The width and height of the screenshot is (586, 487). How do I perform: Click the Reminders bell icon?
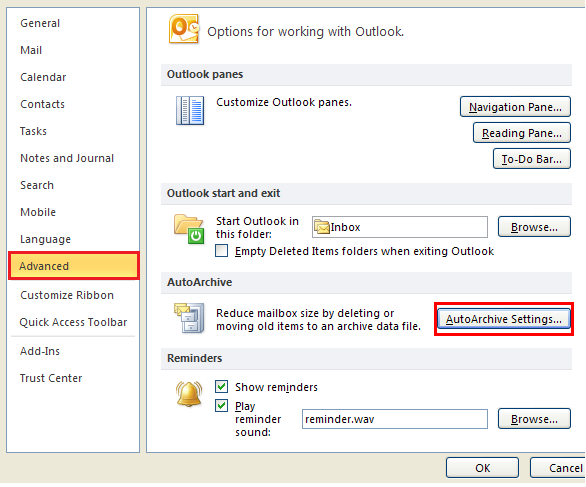click(189, 394)
